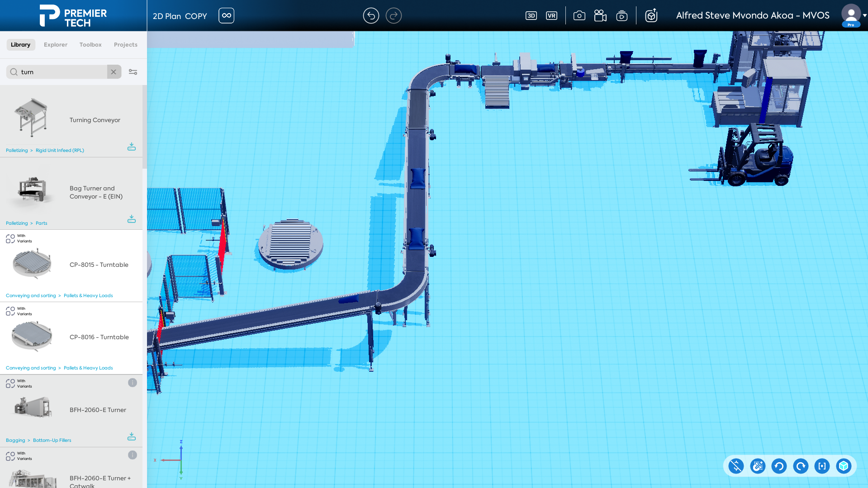The width and height of the screenshot is (868, 488).
Task: Rotate selection clockwise
Action: 801,466
